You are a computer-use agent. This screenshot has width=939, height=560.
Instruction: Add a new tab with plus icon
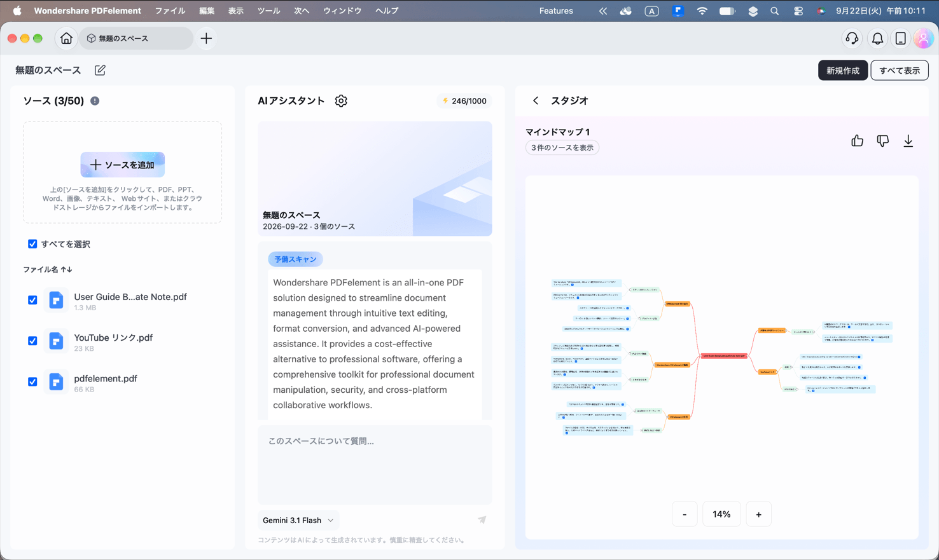coord(206,39)
